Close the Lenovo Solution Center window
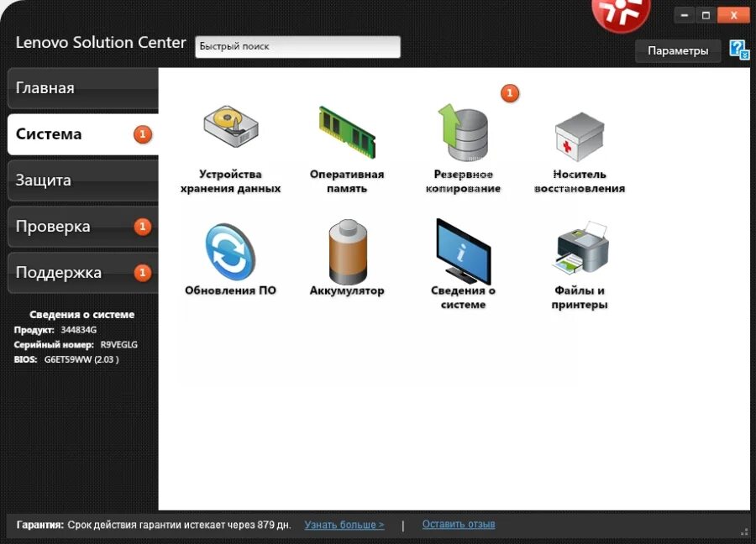756x544 pixels. (733, 15)
